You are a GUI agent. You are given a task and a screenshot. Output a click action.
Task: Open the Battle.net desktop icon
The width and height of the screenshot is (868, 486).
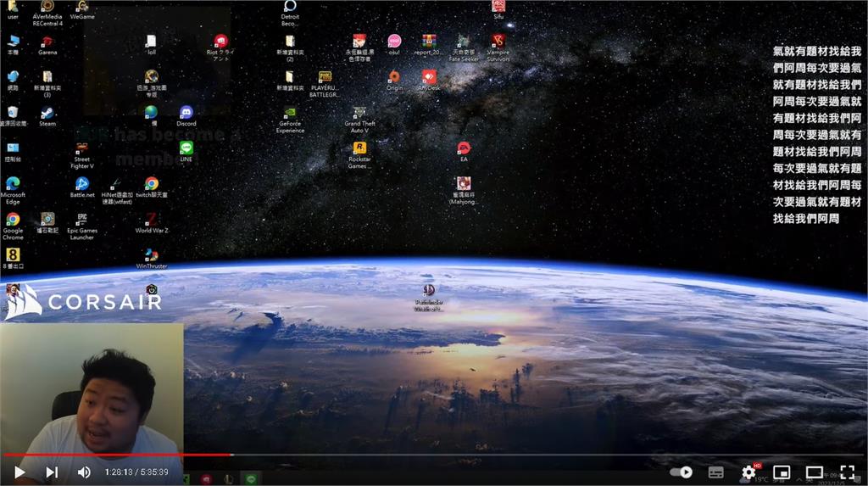click(x=82, y=187)
